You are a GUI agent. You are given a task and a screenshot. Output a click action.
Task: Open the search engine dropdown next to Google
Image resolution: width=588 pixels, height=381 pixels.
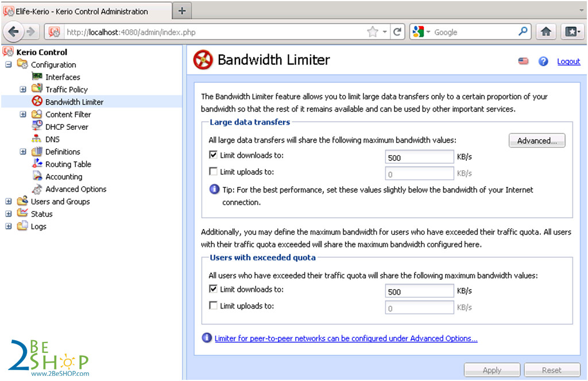[428, 32]
